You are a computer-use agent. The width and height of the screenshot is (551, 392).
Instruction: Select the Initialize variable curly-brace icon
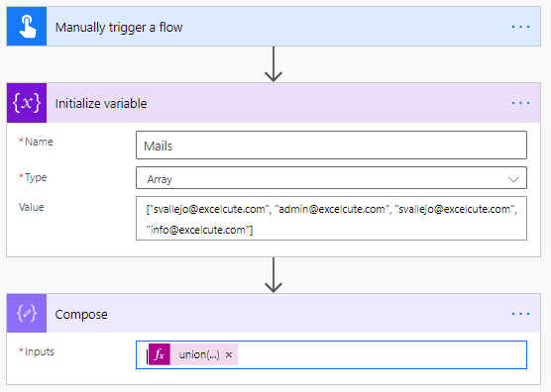27,103
